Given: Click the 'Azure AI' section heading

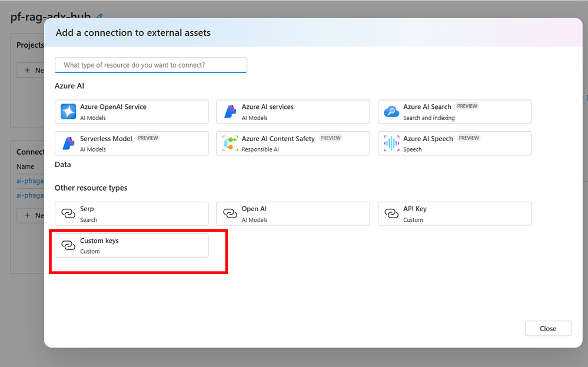Looking at the screenshot, I should 69,86.
